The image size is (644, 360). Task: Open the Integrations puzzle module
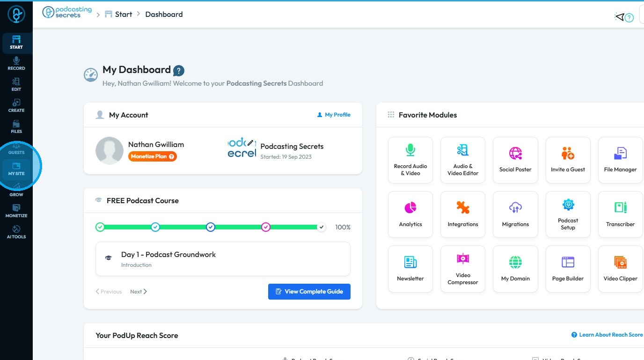(x=463, y=214)
